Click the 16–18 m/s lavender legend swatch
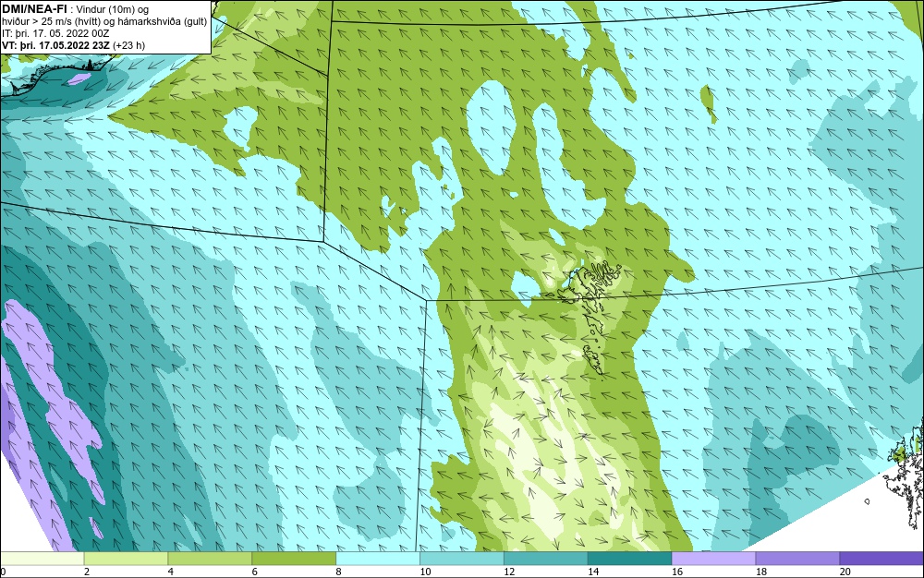Viewport: 924px width, 578px height. tap(713, 559)
